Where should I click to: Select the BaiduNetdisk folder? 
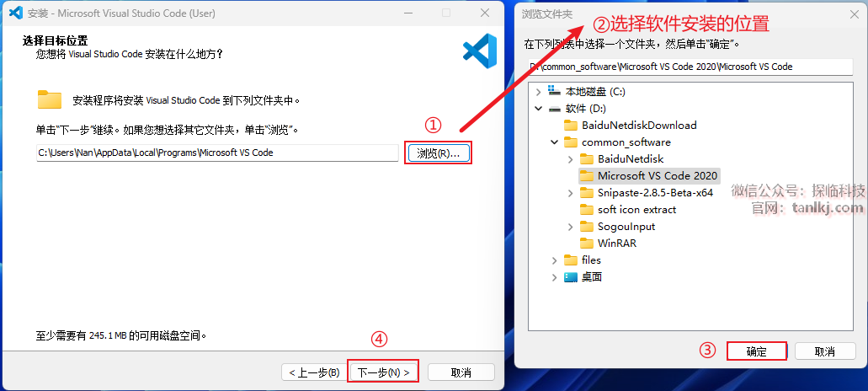(631, 159)
